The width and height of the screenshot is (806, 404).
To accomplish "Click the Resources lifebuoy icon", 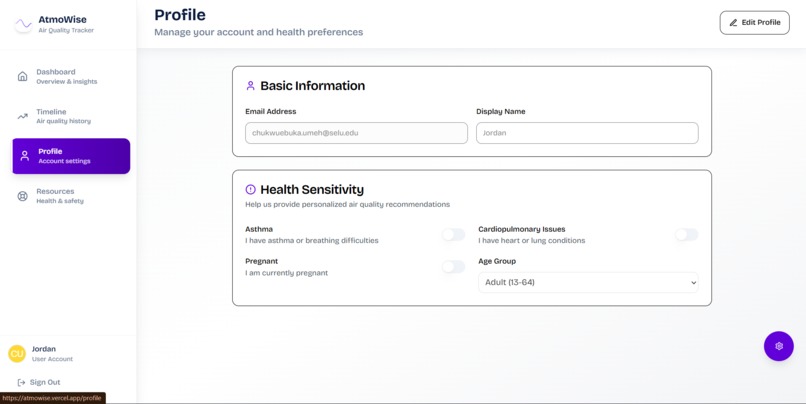I will pos(23,196).
